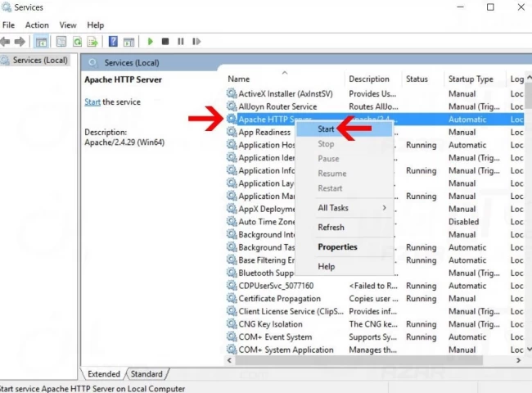This screenshot has height=393, width=532.
Task: Select the CNG Key Isolation service row
Action: click(x=375, y=324)
